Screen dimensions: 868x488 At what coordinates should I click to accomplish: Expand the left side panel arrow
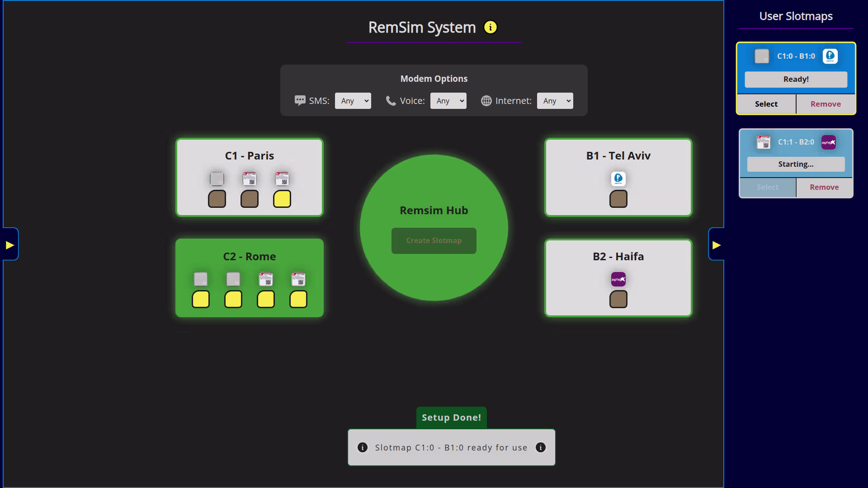click(x=10, y=244)
